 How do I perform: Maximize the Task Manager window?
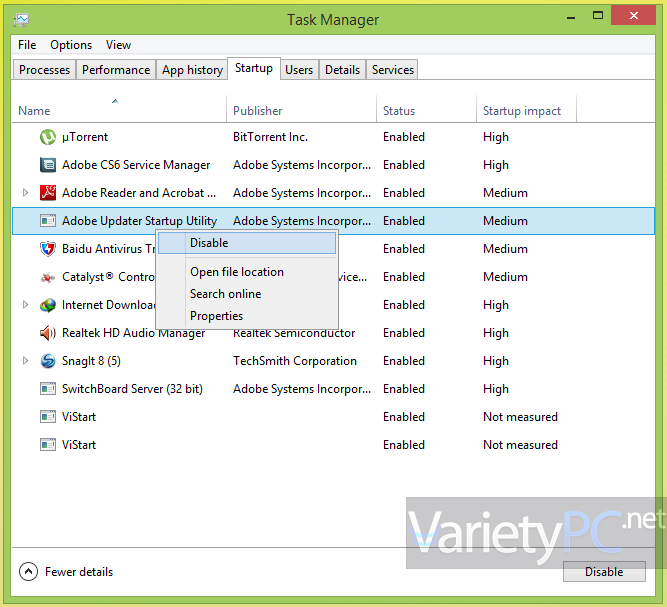point(598,16)
